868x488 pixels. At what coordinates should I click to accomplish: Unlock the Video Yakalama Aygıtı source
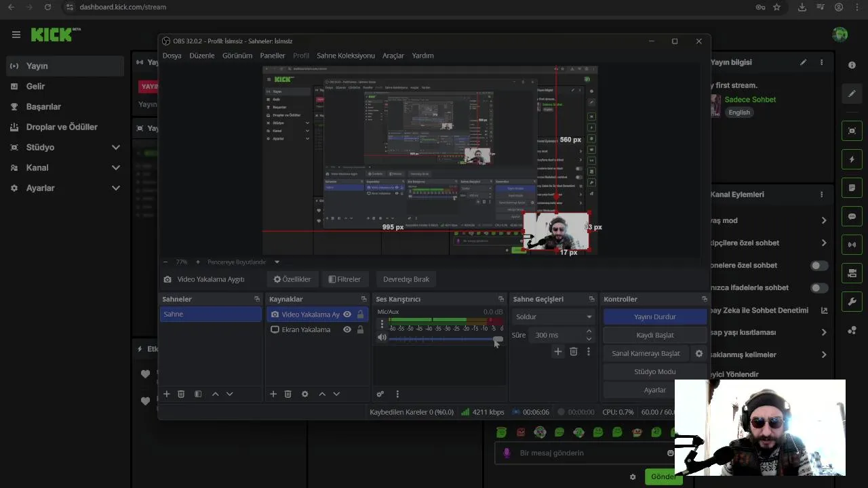[360, 314]
